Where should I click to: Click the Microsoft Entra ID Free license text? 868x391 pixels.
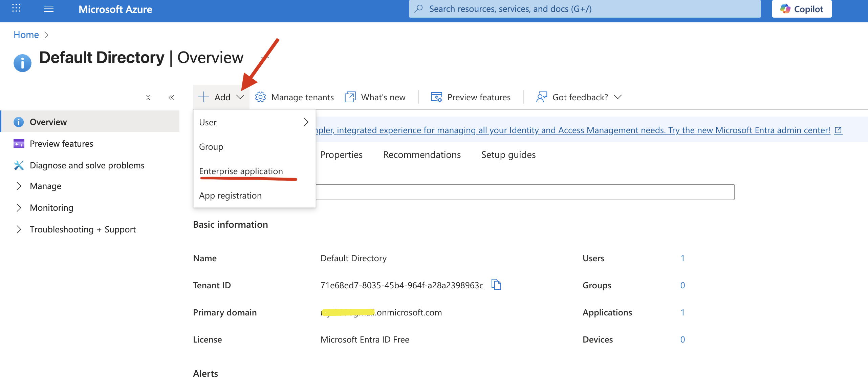coord(365,339)
